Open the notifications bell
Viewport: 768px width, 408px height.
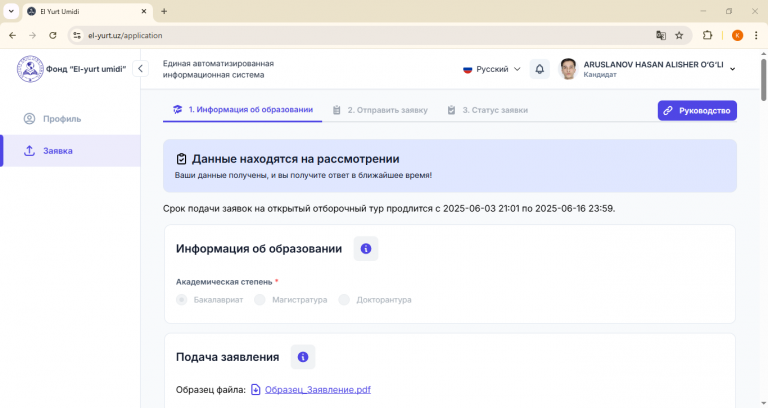pos(539,69)
